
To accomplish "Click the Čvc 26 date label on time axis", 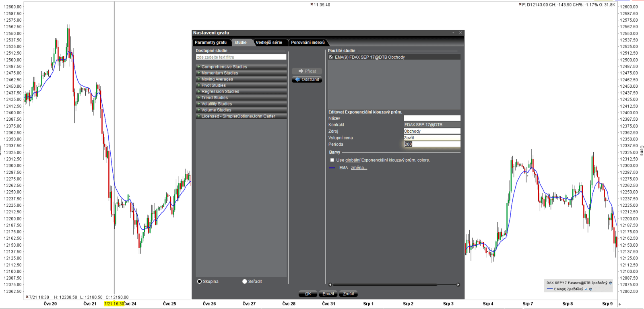I will (209, 304).
